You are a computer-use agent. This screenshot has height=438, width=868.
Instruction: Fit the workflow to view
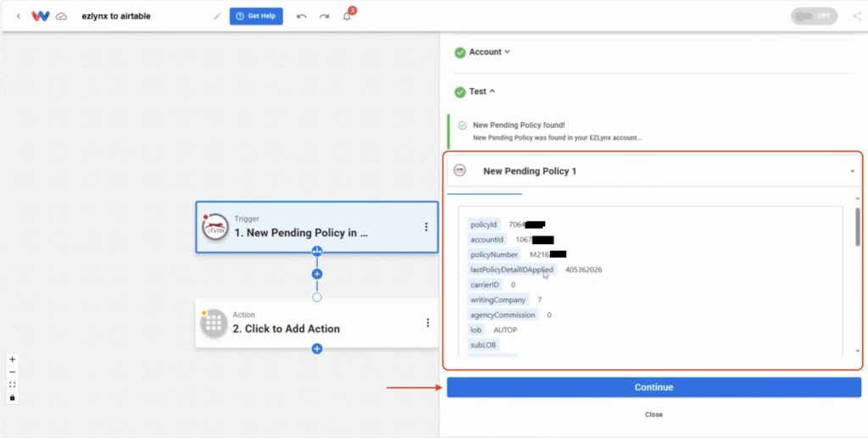pyautogui.click(x=12, y=385)
